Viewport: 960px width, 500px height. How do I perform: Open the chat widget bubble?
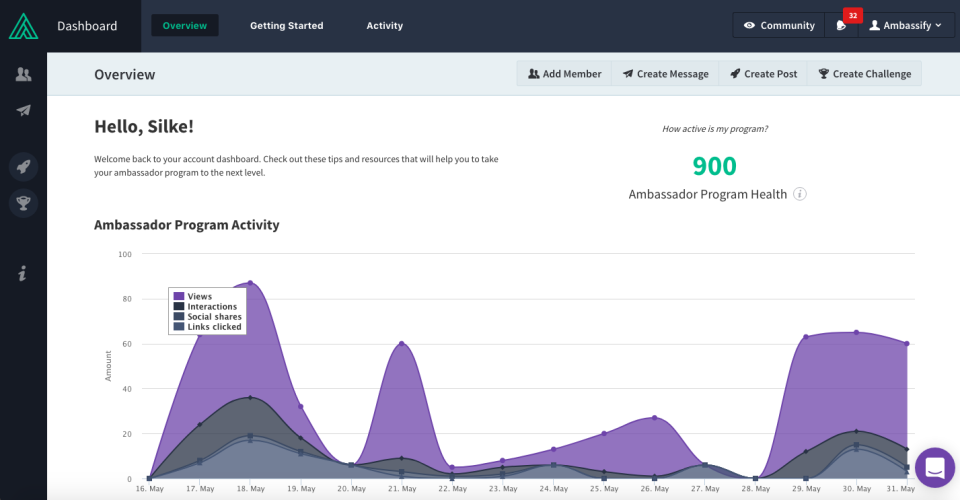tap(935, 468)
